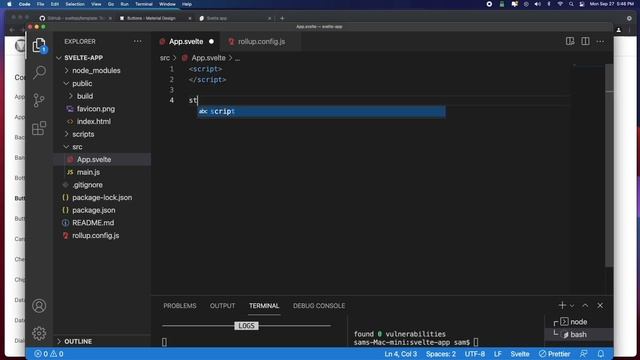The width and height of the screenshot is (640, 360).
Task: Open favicon.png in explorer
Action: coord(96,109)
